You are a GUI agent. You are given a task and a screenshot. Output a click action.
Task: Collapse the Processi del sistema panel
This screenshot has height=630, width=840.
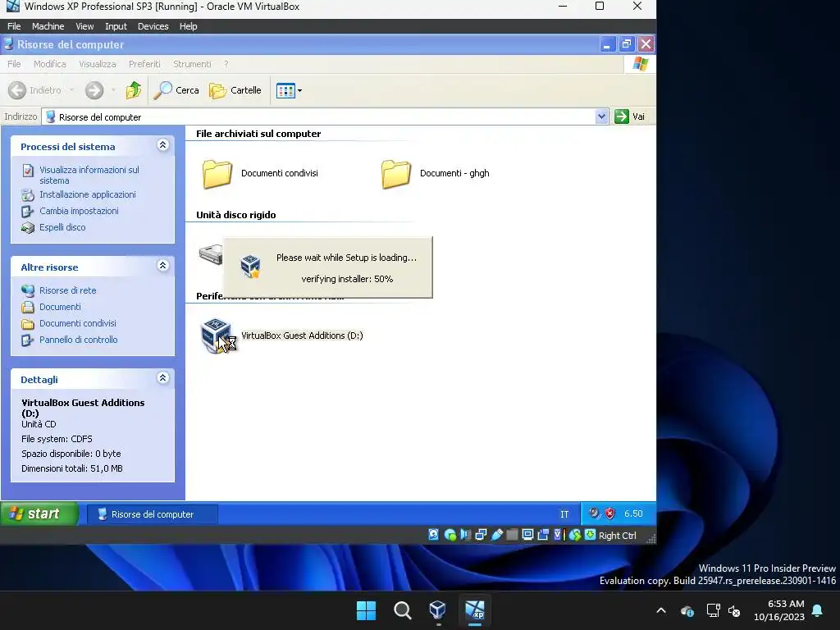coord(163,145)
